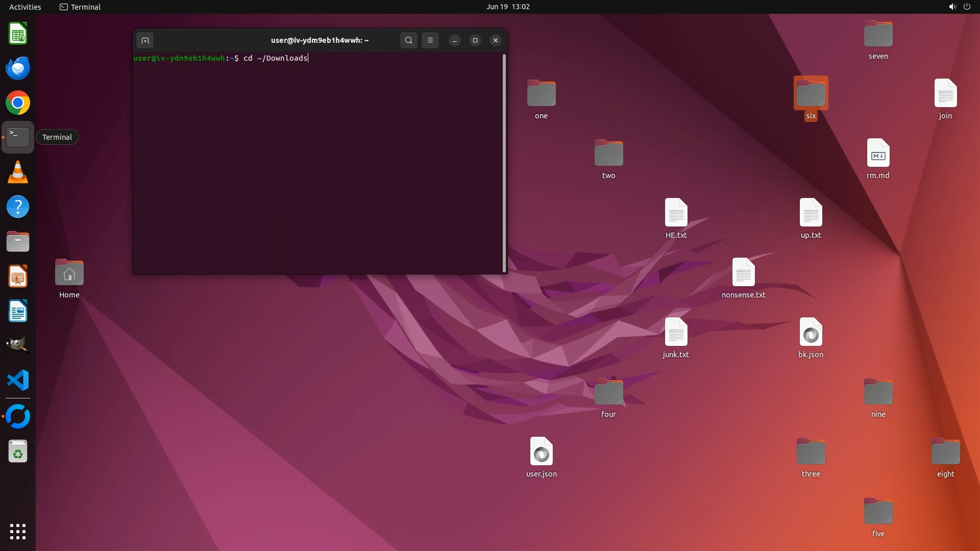Open VLC media player
Screen dimensions: 980x551
(18, 172)
